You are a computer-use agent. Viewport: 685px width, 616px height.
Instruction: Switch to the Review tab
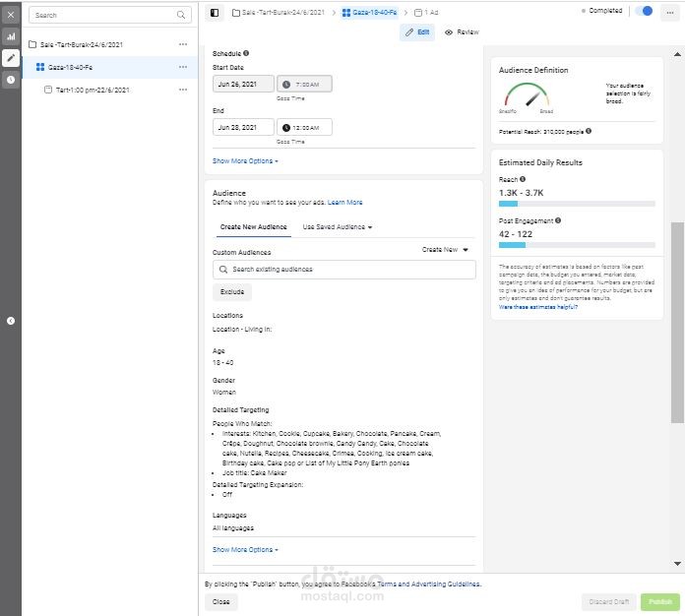462,32
